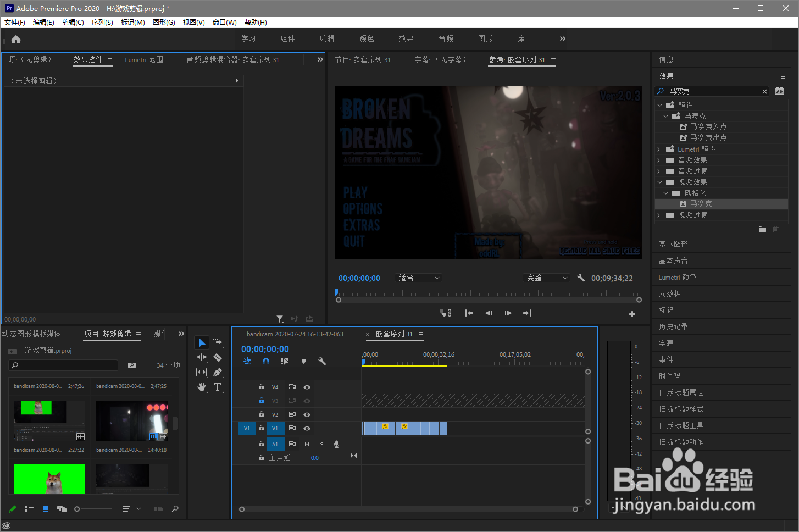The image size is (799, 532).
Task: Click the A1 voice-over record microphone
Action: click(x=336, y=444)
